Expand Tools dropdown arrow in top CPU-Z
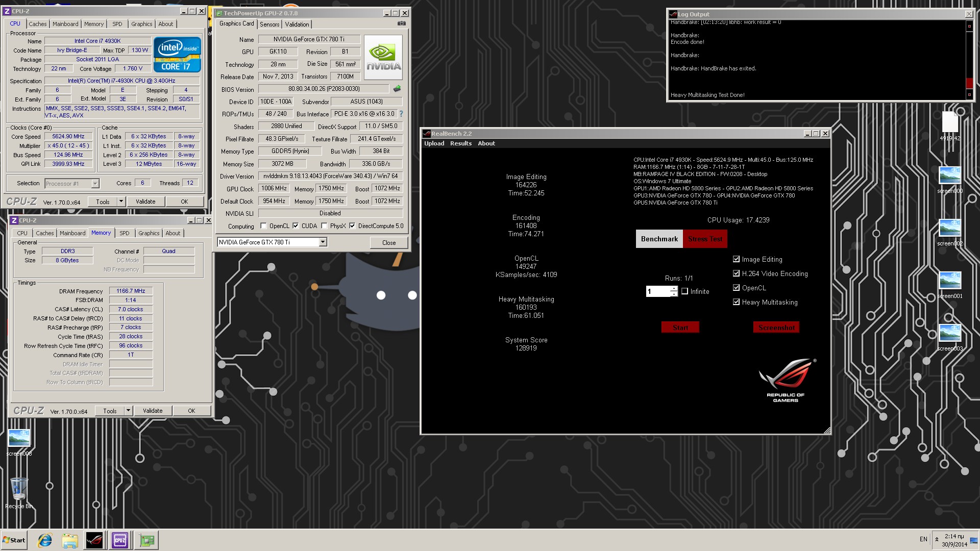This screenshot has width=980, height=551. [121, 202]
